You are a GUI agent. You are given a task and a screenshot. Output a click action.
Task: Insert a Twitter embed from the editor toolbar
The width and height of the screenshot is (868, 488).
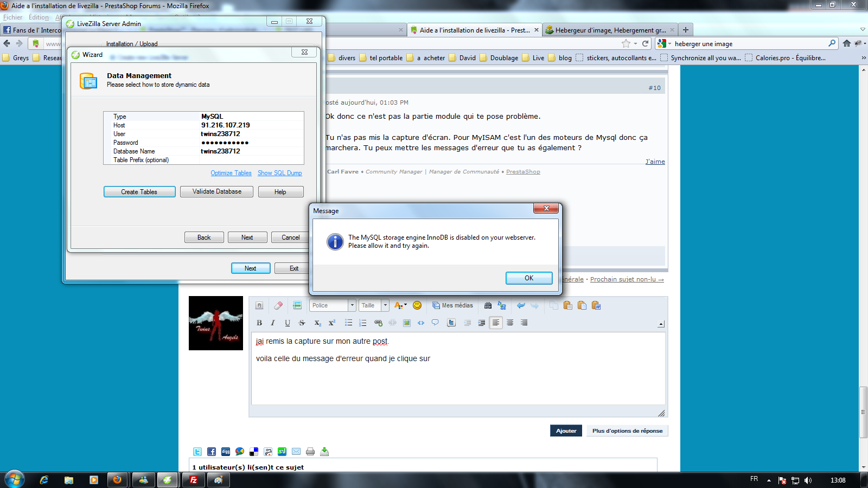[x=451, y=323]
